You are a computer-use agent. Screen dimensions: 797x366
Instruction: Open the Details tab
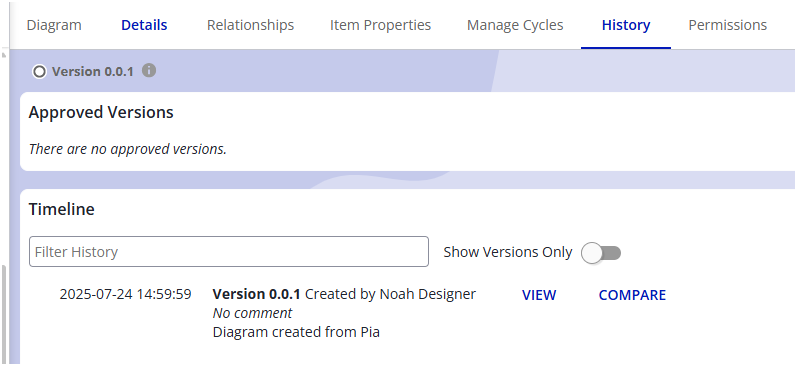coord(144,25)
